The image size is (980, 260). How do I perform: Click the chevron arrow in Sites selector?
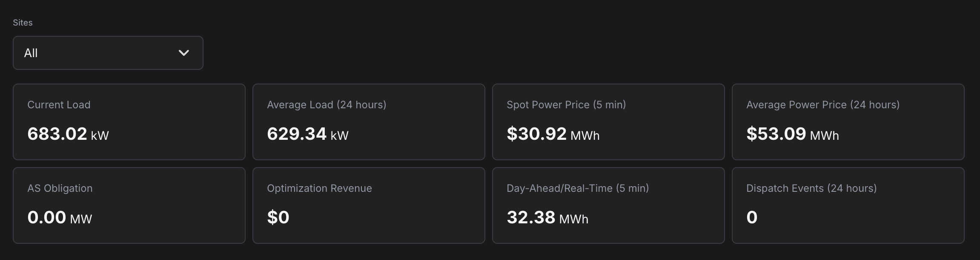(183, 53)
